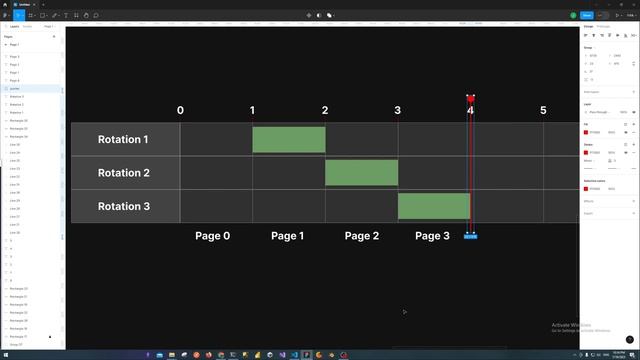Align selection to top
This screenshot has width=640, height=360.
pos(609,36)
